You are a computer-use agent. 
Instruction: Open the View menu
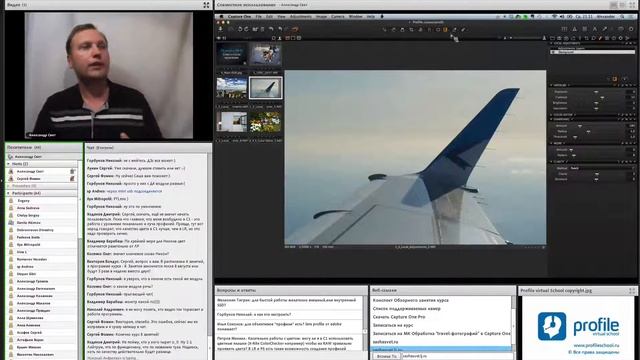(x=281, y=17)
